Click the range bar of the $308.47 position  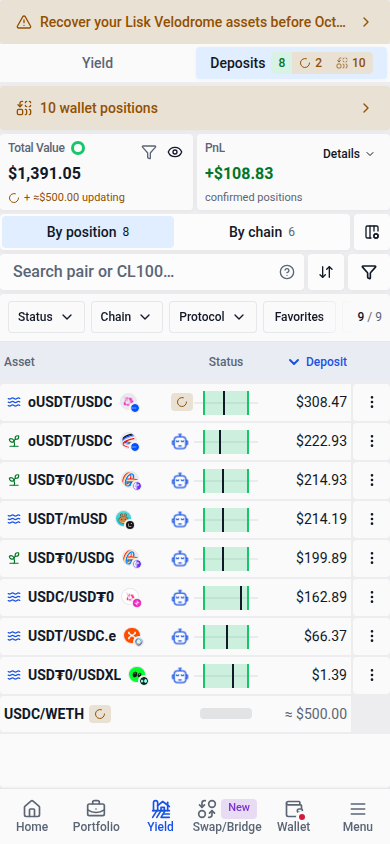pyautogui.click(x=226, y=403)
